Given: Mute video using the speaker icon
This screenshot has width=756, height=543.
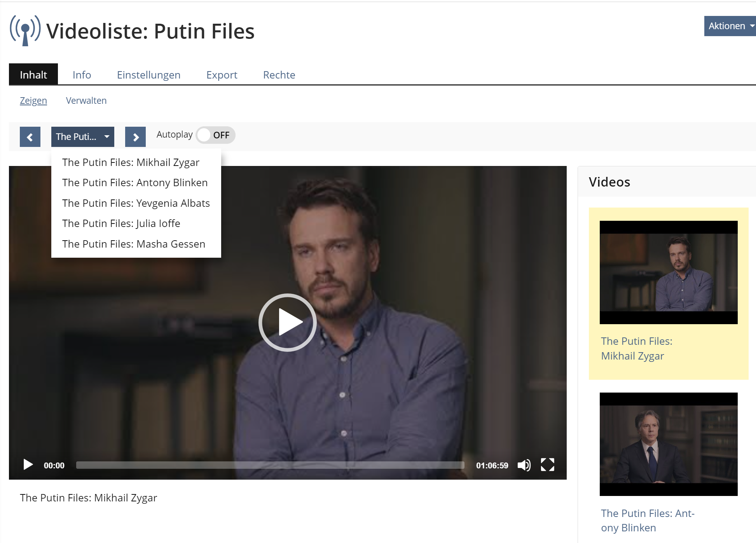Looking at the screenshot, I should [x=524, y=465].
